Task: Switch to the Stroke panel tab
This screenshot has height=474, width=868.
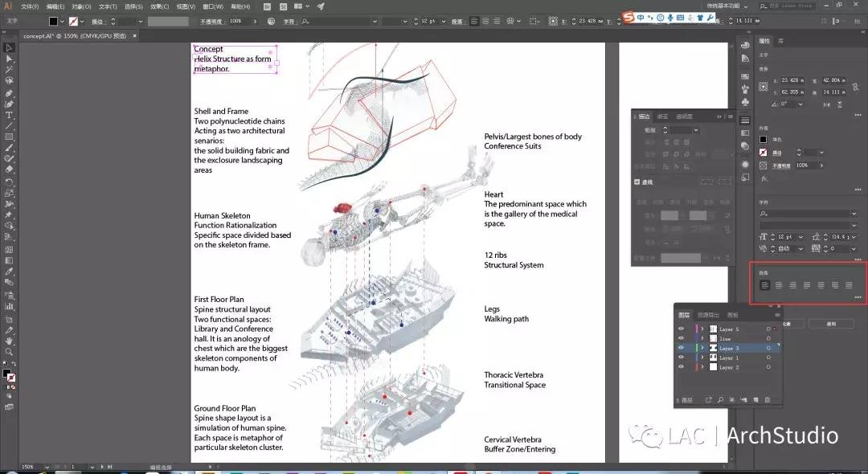Action: point(644,116)
